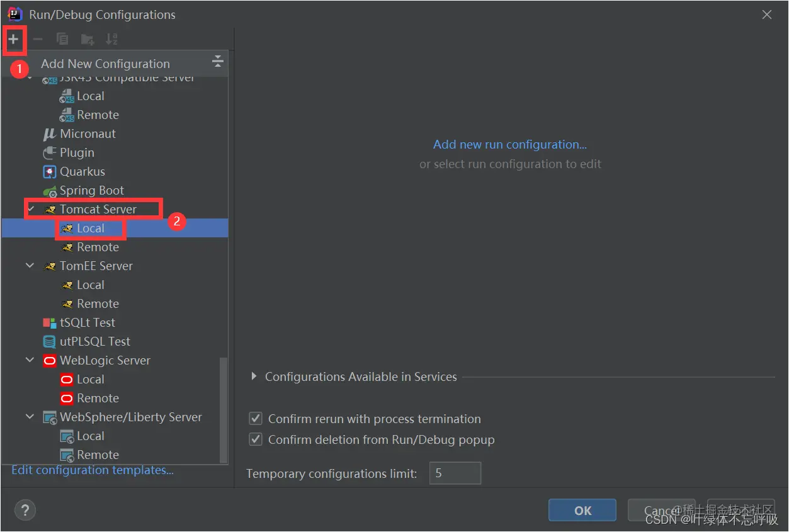Select Local under TomEE Server
Image resolution: width=789 pixels, height=532 pixels.
point(91,285)
